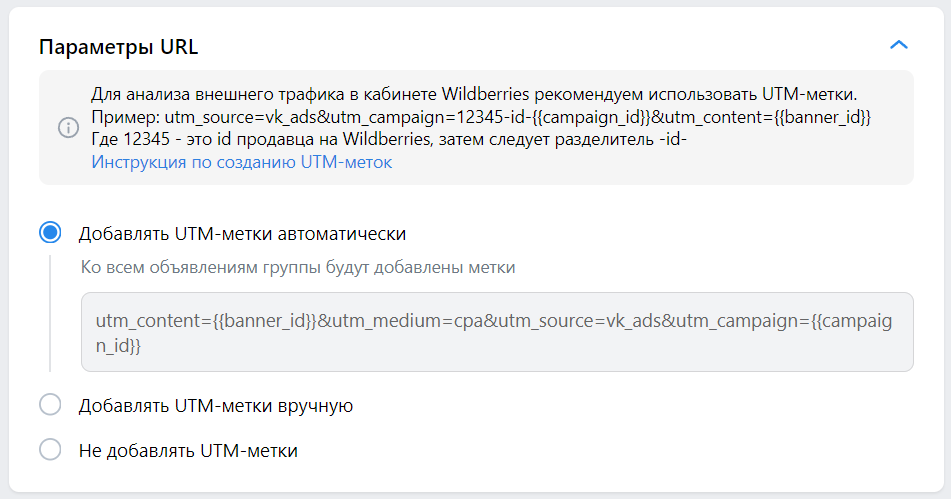Click the Добавлять UTM-метки автоматически label text
The height and width of the screenshot is (499, 951).
[x=242, y=233]
